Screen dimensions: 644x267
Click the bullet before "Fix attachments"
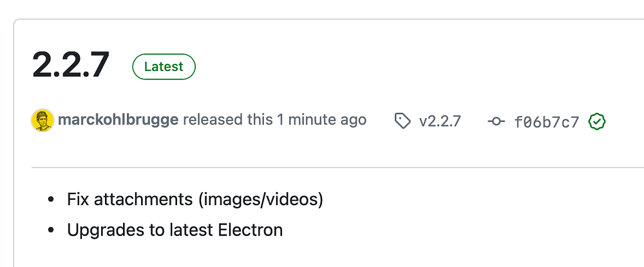(x=51, y=200)
